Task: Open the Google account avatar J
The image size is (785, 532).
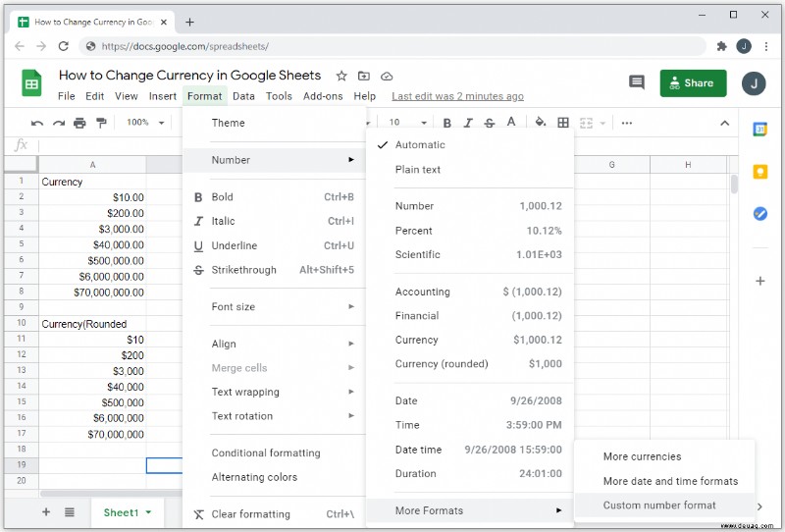Action: (x=754, y=83)
